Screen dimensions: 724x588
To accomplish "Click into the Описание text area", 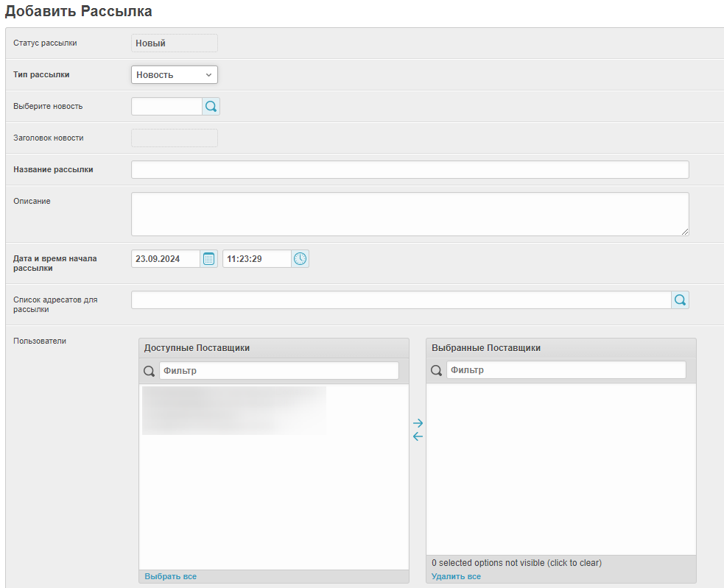I will [x=410, y=214].
